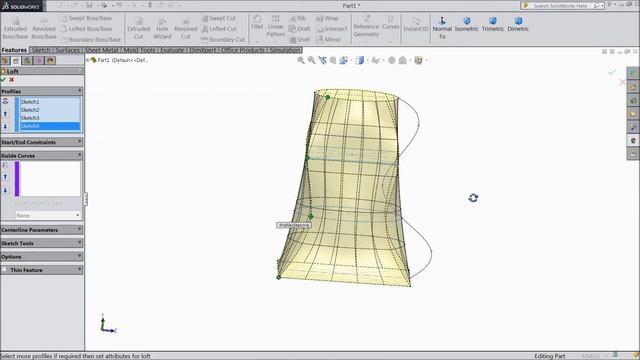Click the Extruded Boss/Base tool
The width and height of the screenshot is (640, 360).
(15, 28)
